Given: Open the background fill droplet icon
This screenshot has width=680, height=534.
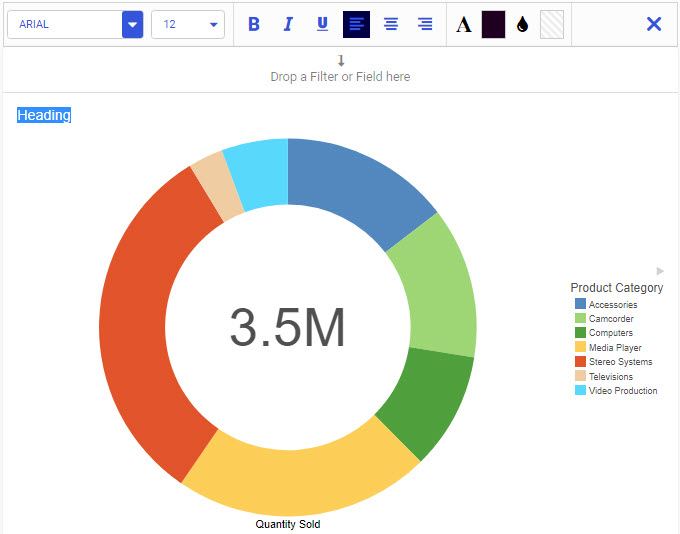Looking at the screenshot, I should point(522,25).
